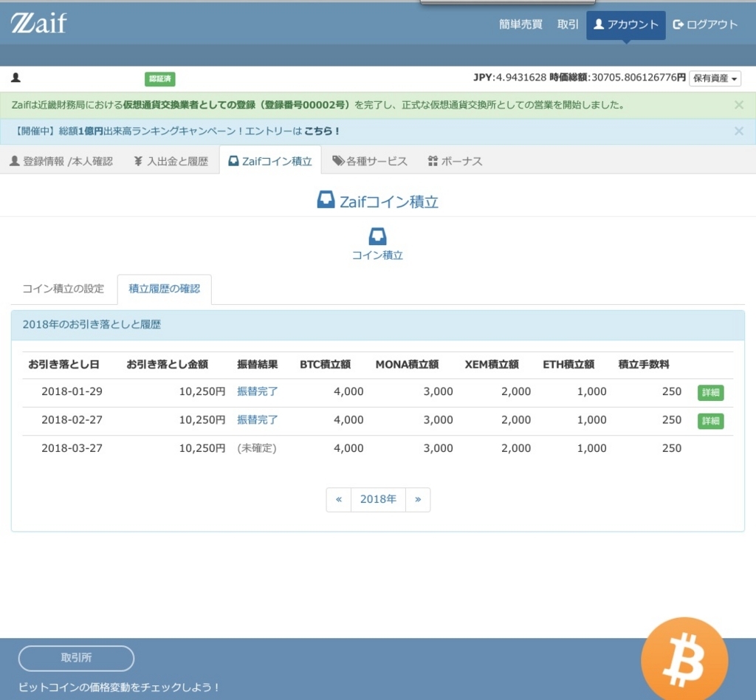Click the ログアウト link

coord(705,24)
